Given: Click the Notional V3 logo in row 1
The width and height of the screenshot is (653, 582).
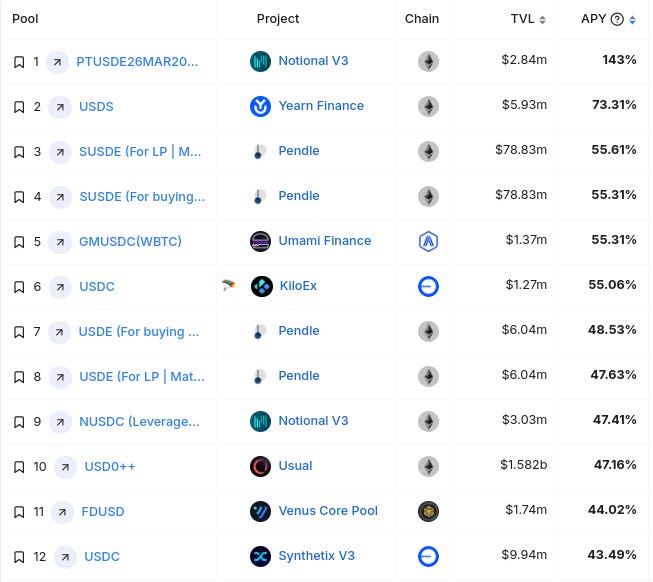Looking at the screenshot, I should point(260,61).
